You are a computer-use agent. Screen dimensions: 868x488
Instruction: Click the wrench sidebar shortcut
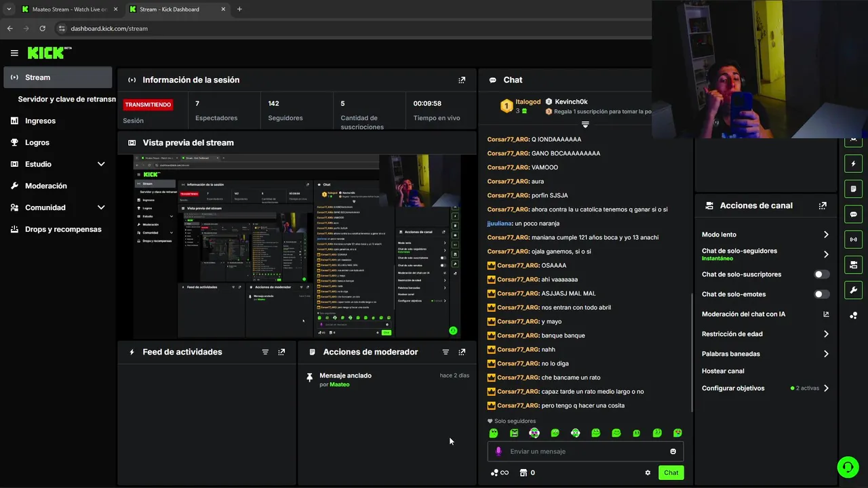point(853,290)
